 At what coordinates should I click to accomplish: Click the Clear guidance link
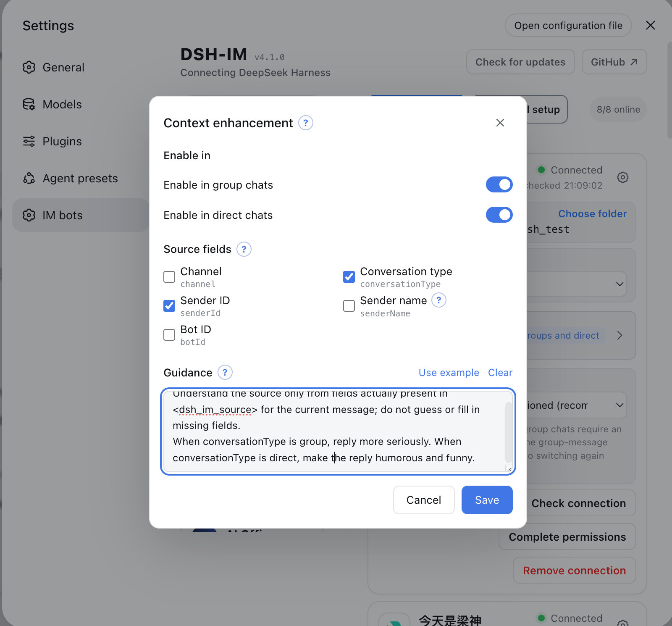(500, 373)
